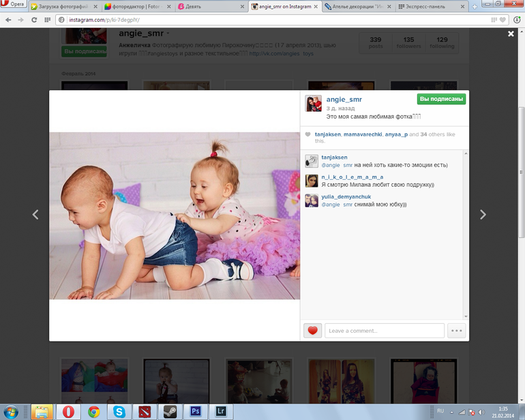The image size is (525, 420).
Task: Click in the "Leave a comment..." field
Action: tap(384, 331)
